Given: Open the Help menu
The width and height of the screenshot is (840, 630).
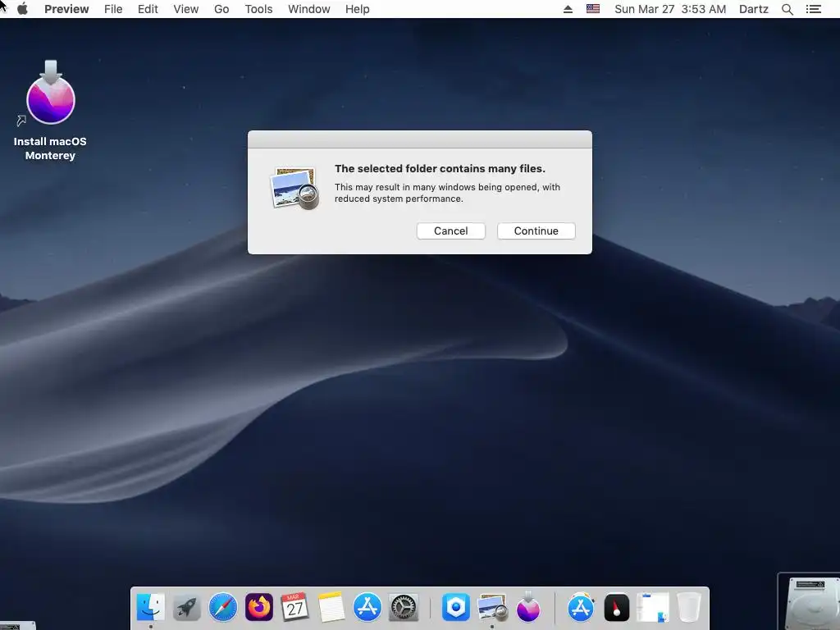Looking at the screenshot, I should pos(358,9).
